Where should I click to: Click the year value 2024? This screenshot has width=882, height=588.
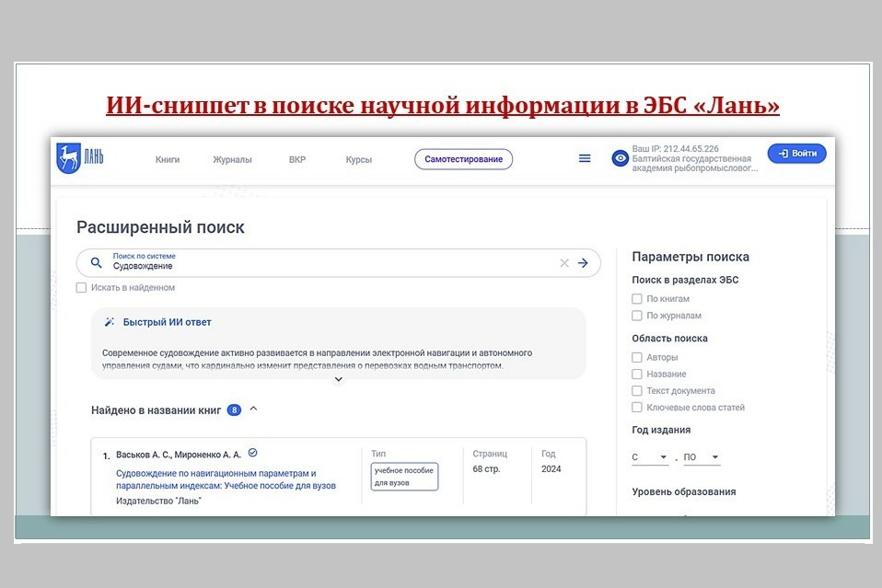(551, 468)
